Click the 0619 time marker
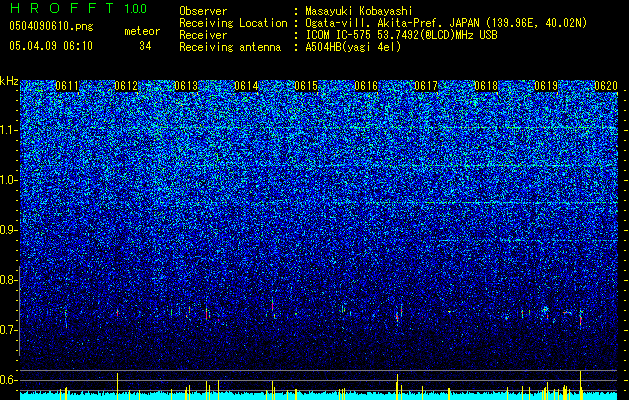This screenshot has height=400, width=629. pyautogui.click(x=546, y=86)
